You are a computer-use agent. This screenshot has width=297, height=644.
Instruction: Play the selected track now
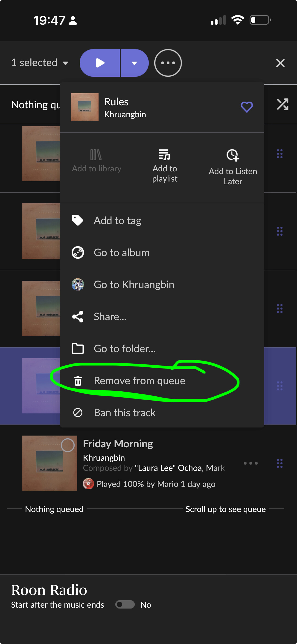(100, 63)
